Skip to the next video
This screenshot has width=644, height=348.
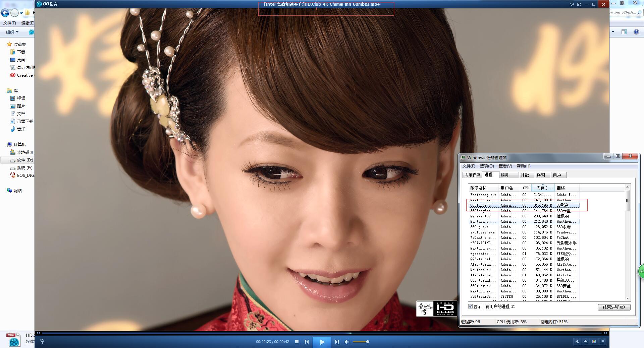[337, 342]
